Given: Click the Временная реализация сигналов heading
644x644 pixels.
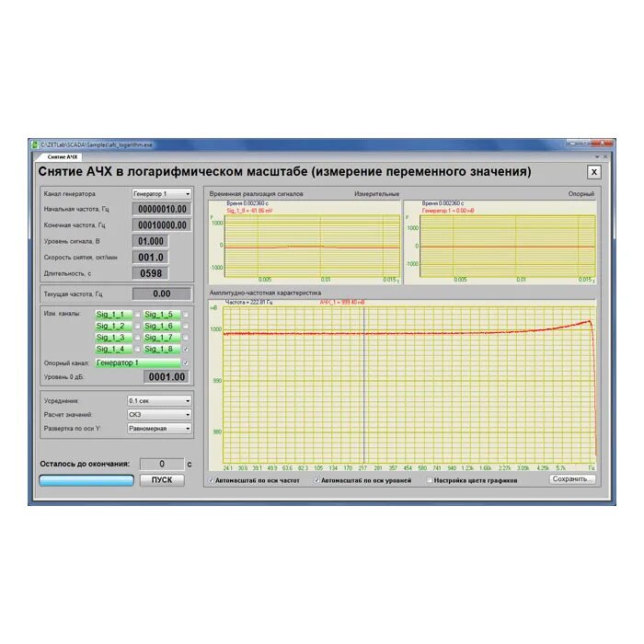Looking at the screenshot, I should coord(257,194).
